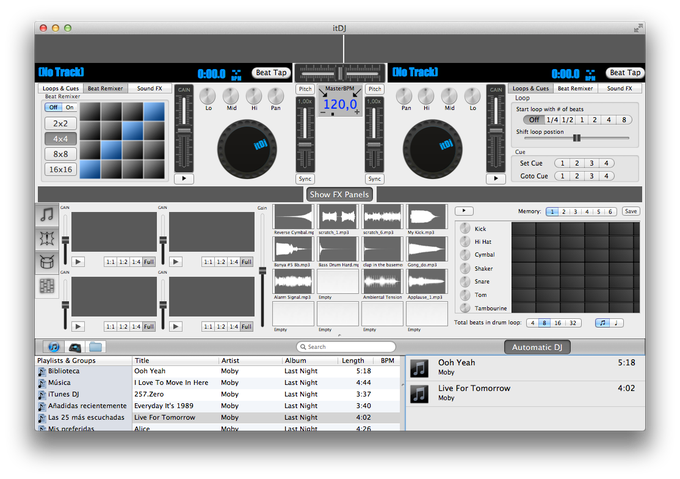Viewport: 680px width, 479px height.
Task: Turn Beat Remixer On
Action: coord(69,107)
